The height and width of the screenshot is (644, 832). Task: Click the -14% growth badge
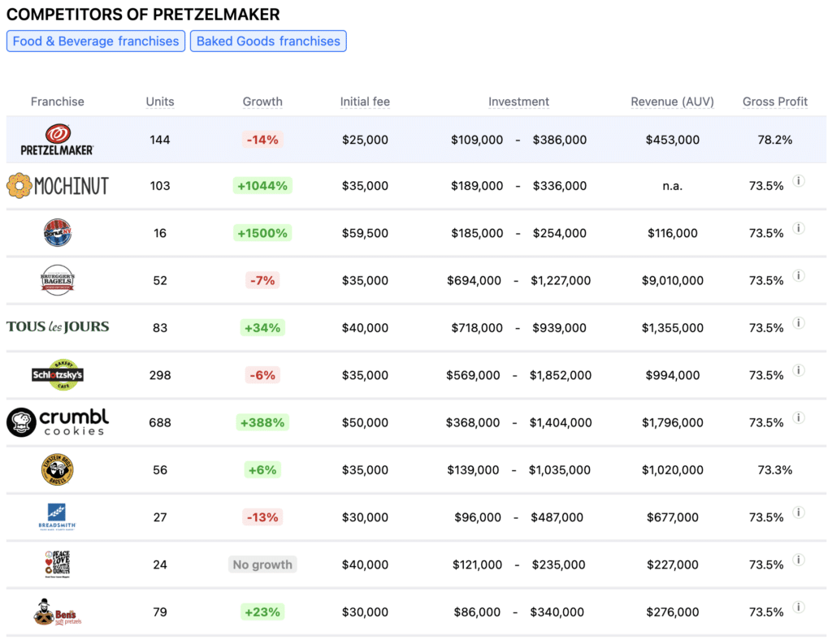[262, 140]
